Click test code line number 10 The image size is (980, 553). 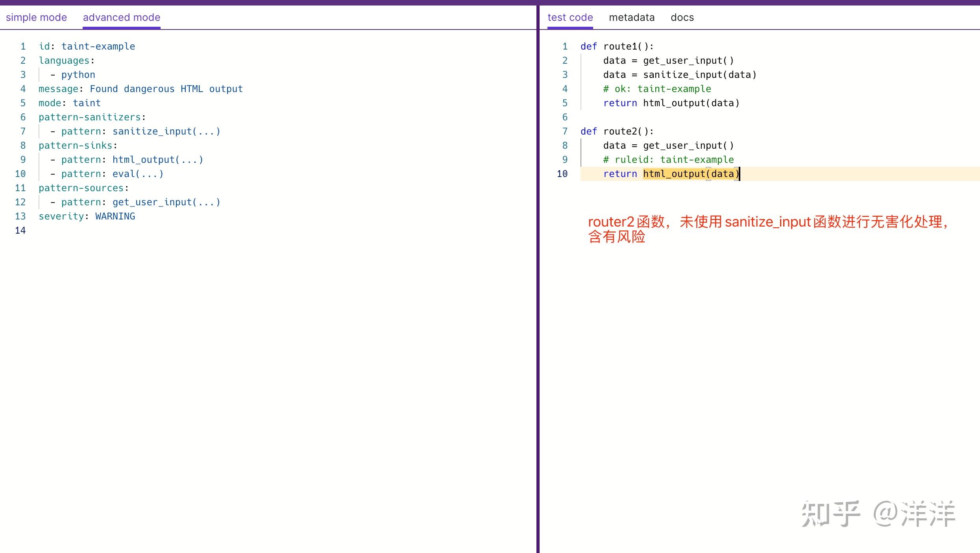562,174
